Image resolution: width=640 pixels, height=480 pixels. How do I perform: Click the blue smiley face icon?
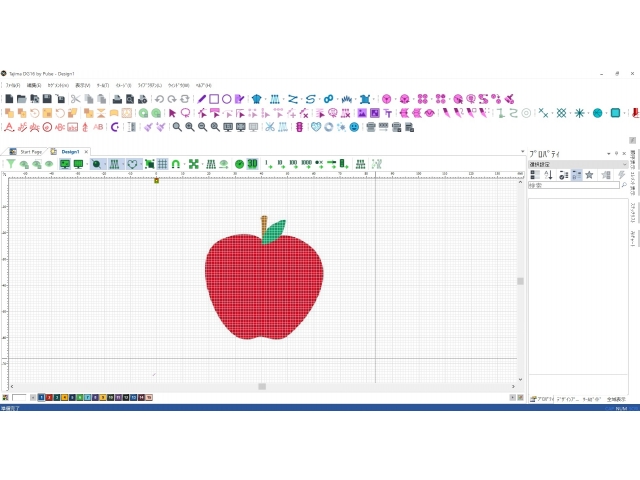[354, 127]
